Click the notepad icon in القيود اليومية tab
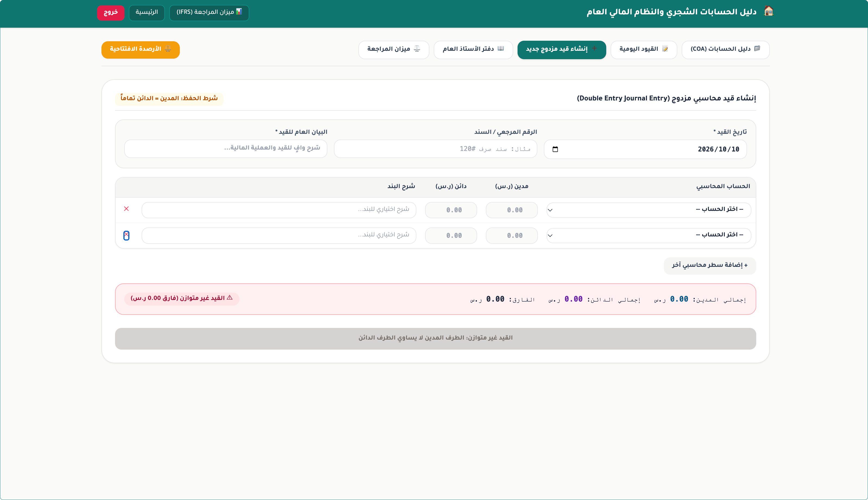Image resolution: width=868 pixels, height=500 pixels. coord(665,48)
